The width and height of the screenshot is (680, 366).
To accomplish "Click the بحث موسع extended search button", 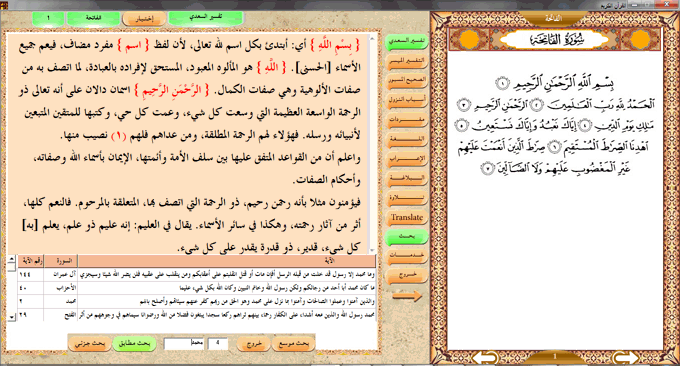I will [x=294, y=343].
